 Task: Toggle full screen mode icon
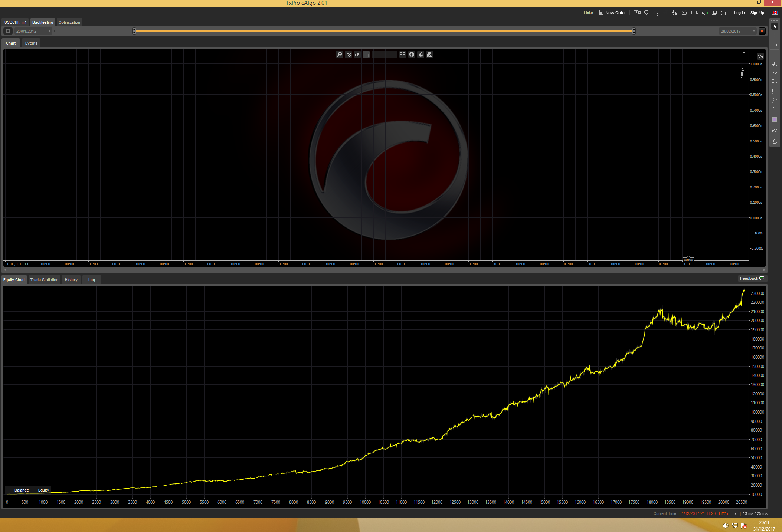(x=723, y=13)
